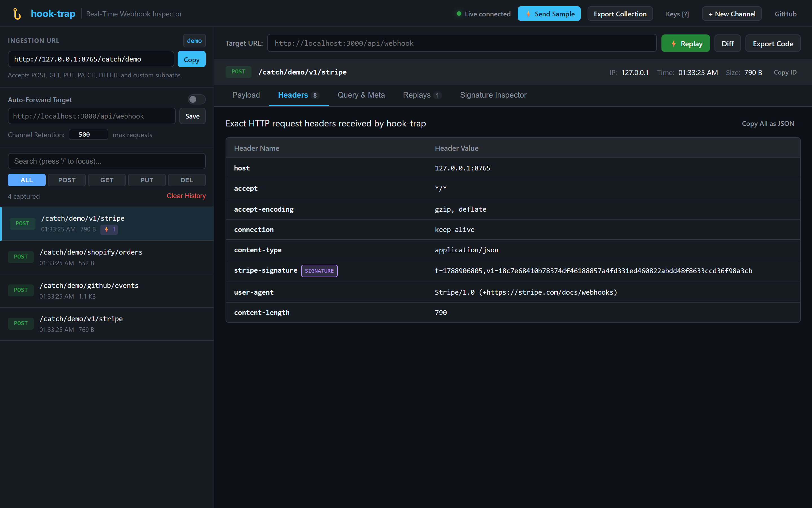Select the 769 B stripe request
812x508 pixels.
point(107,324)
